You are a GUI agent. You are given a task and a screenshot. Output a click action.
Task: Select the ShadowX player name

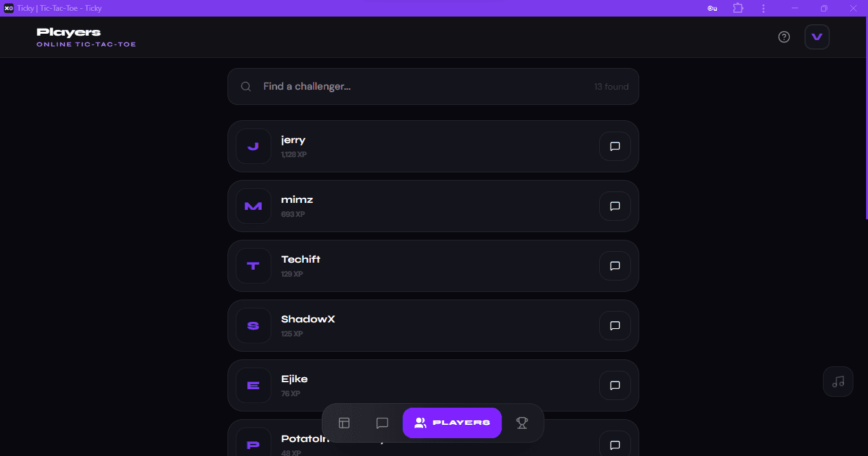click(x=308, y=319)
